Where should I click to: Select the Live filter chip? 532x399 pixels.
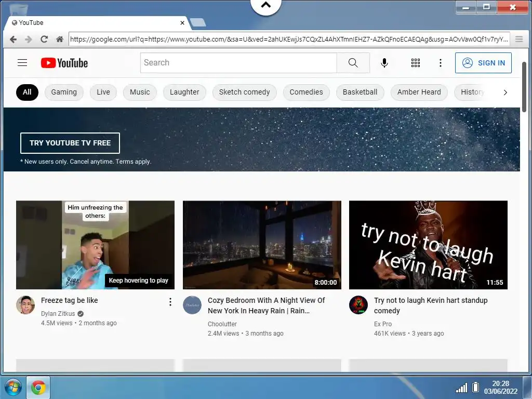(103, 92)
